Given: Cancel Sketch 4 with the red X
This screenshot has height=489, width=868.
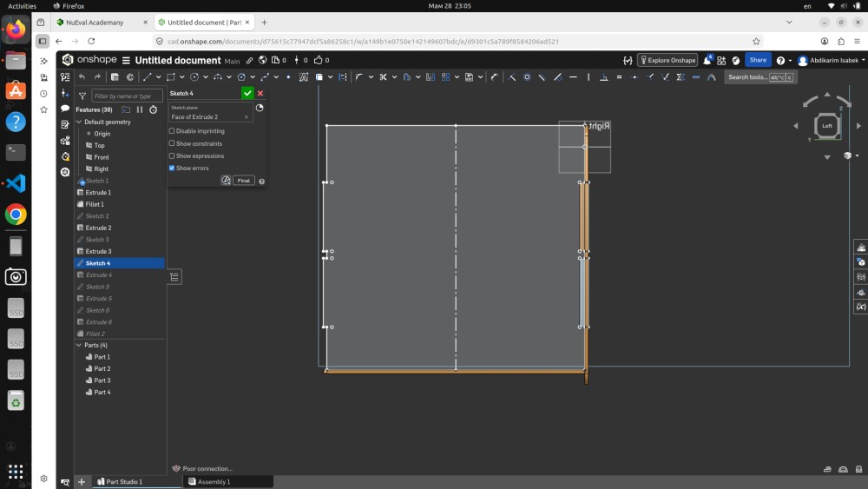Looking at the screenshot, I should 260,93.
